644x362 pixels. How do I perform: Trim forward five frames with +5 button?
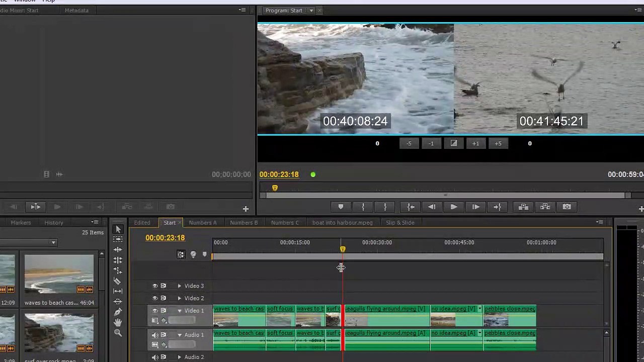pyautogui.click(x=498, y=144)
